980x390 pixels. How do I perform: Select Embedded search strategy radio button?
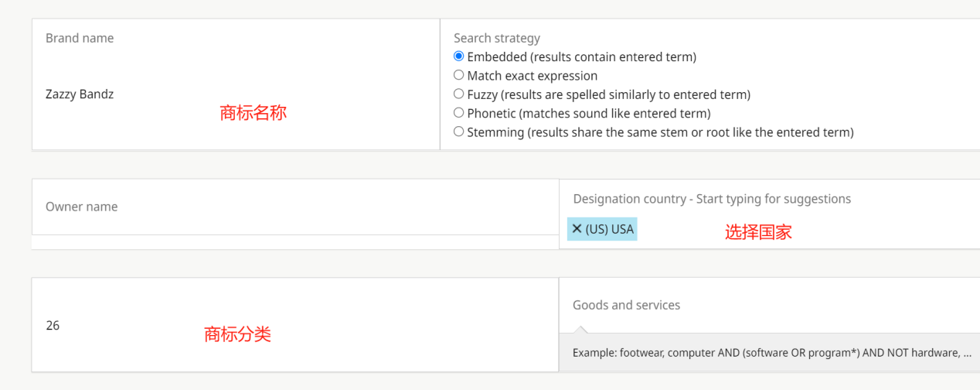coord(459,56)
